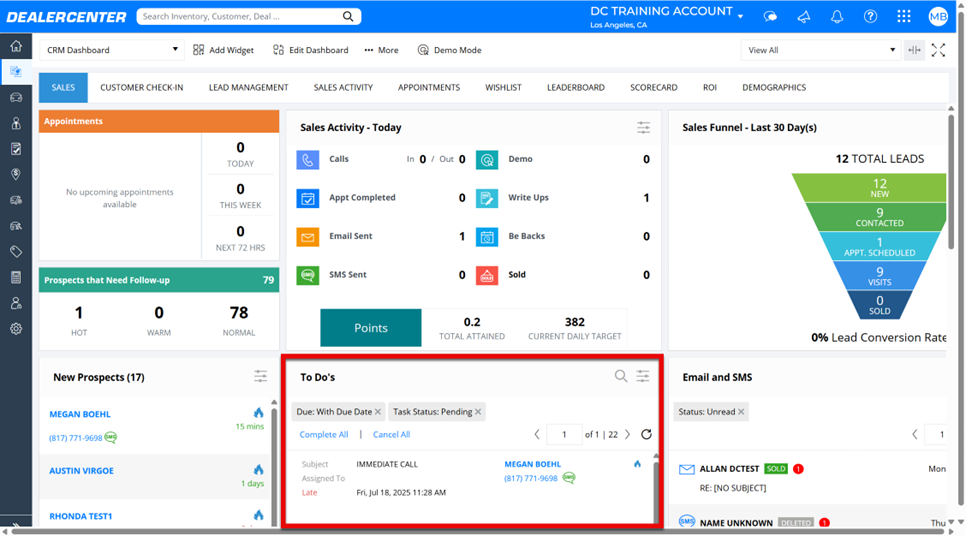Switch to the Lead Management tab
The image size is (966, 536).
(x=248, y=88)
